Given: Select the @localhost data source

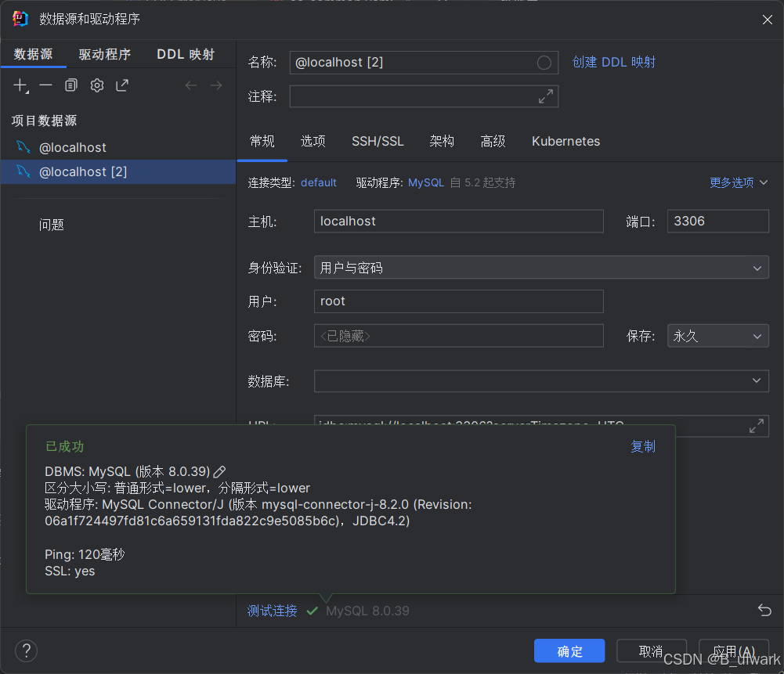Looking at the screenshot, I should 72,147.
